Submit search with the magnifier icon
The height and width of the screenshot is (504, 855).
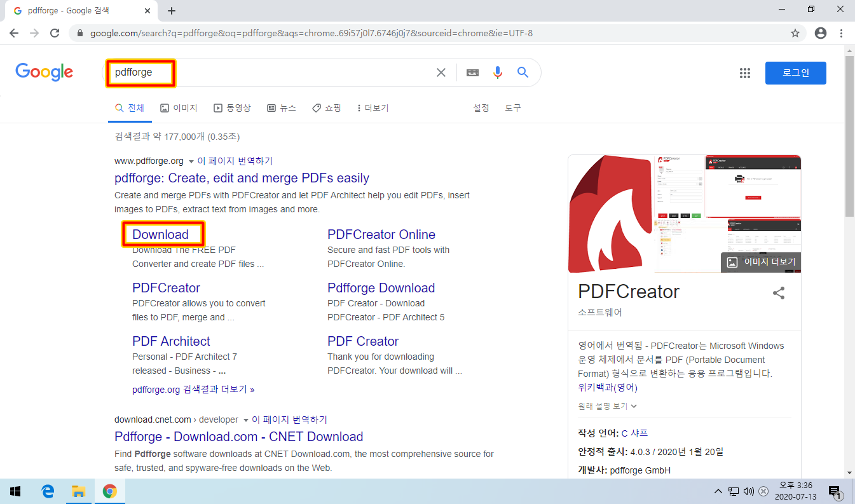tap(523, 72)
